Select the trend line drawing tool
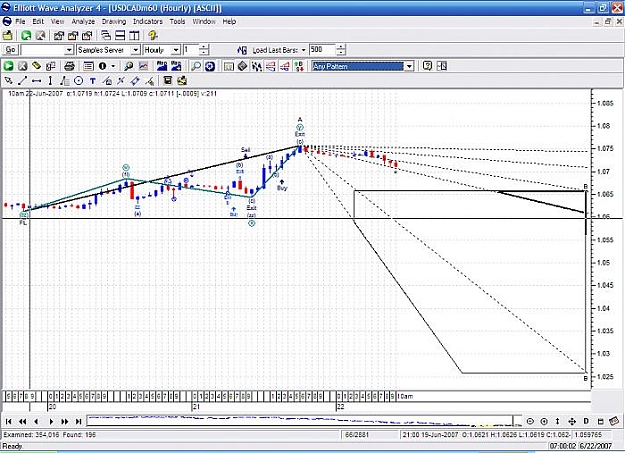 point(22,81)
